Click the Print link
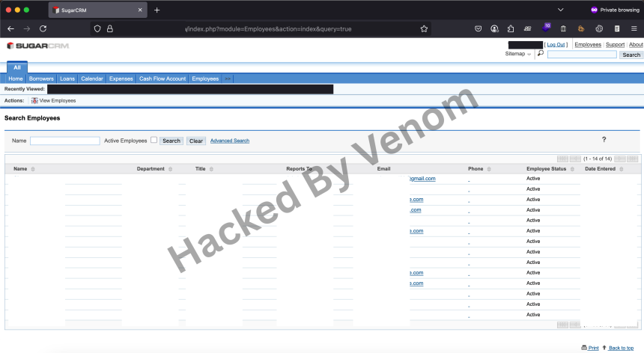The image size is (644, 353). click(594, 348)
